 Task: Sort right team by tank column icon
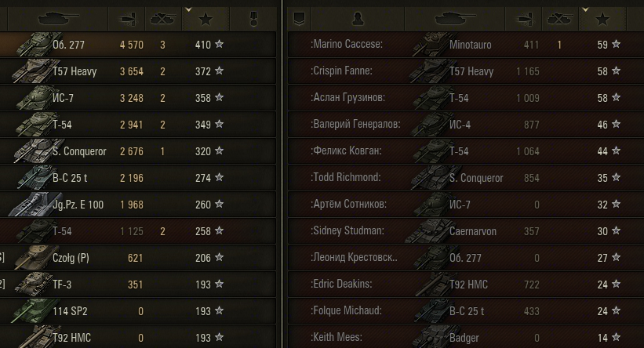pos(455,19)
